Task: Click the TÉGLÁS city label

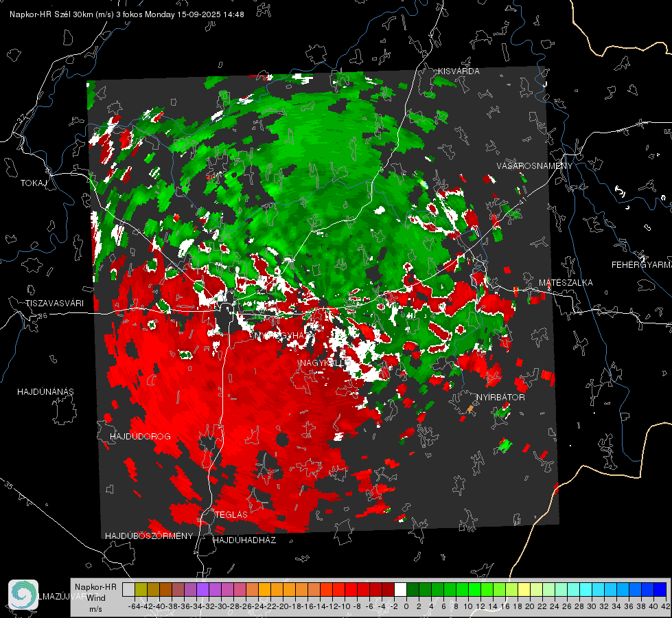Action: tap(231, 514)
